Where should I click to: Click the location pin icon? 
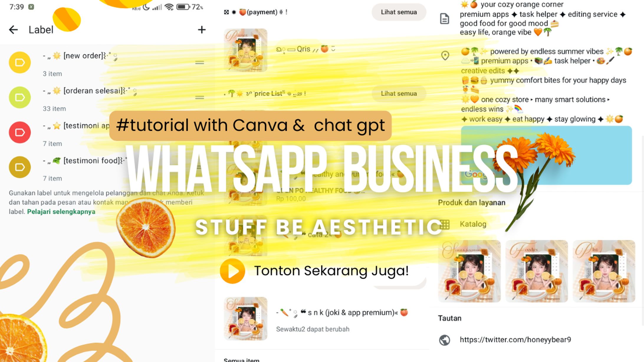445,56
